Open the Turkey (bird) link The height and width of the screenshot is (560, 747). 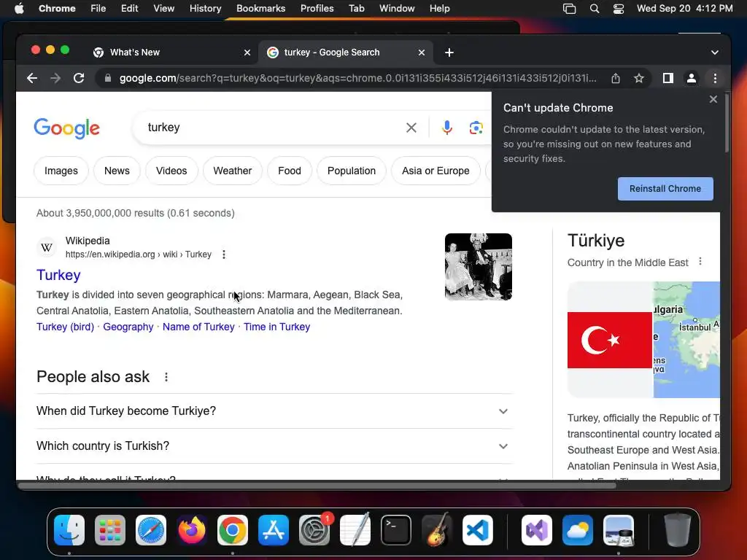coord(65,327)
